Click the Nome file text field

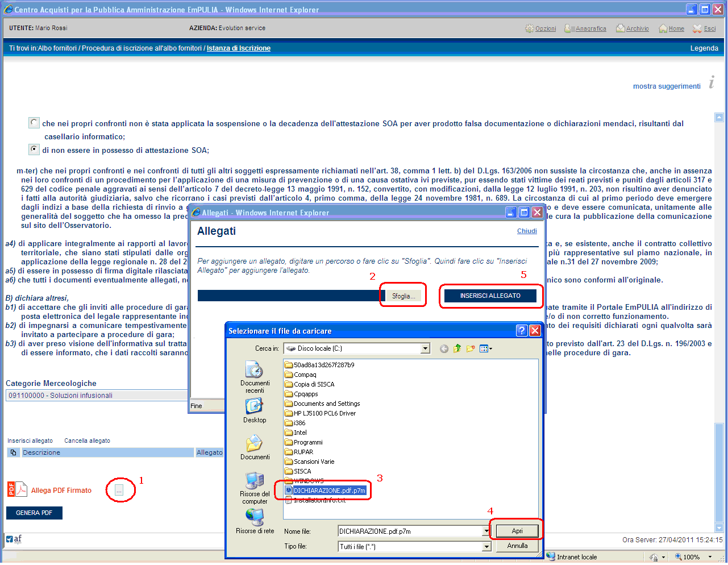[410, 531]
